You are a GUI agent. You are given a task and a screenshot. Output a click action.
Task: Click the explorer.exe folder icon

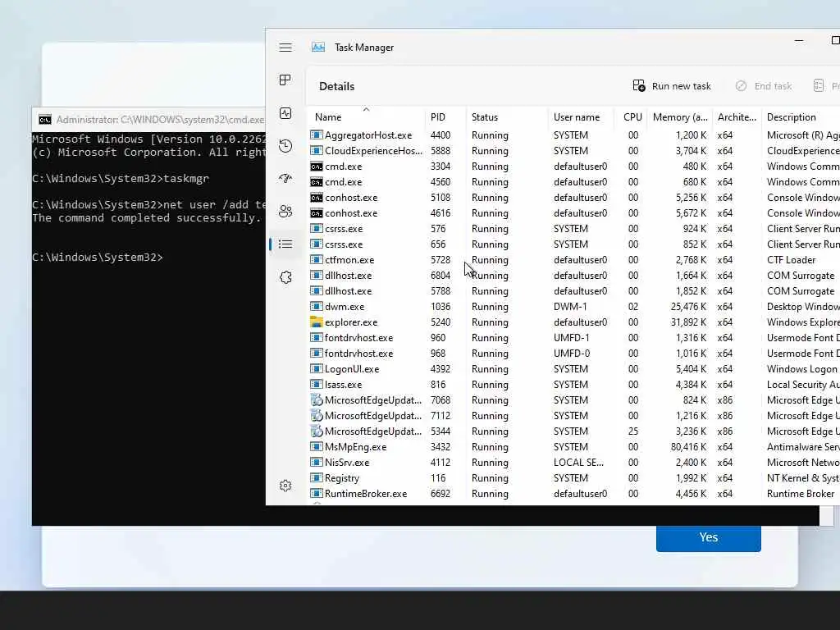(x=317, y=322)
